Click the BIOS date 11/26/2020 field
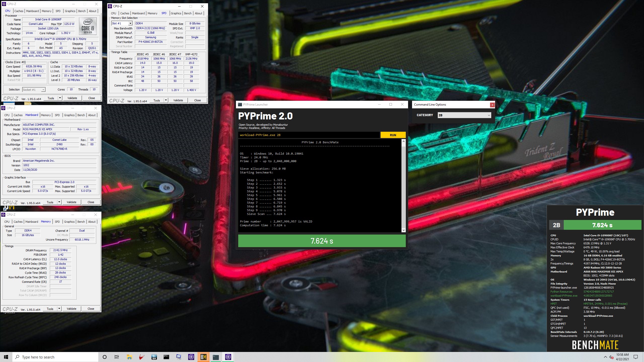 (x=59, y=170)
